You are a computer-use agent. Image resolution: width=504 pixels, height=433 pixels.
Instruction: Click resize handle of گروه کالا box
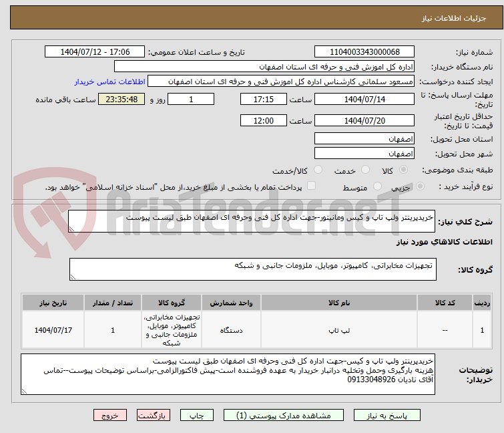pos(73,277)
